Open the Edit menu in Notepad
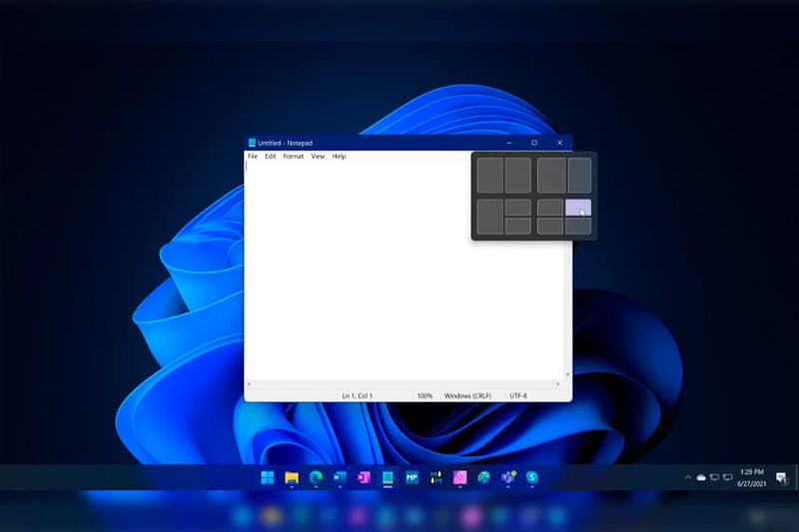Viewport: 799px width, 532px height. [270, 157]
